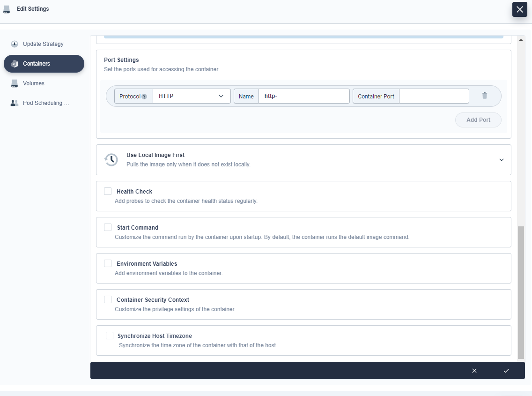Image resolution: width=532 pixels, height=396 pixels.
Task: Click the Add Port button
Action: click(478, 120)
